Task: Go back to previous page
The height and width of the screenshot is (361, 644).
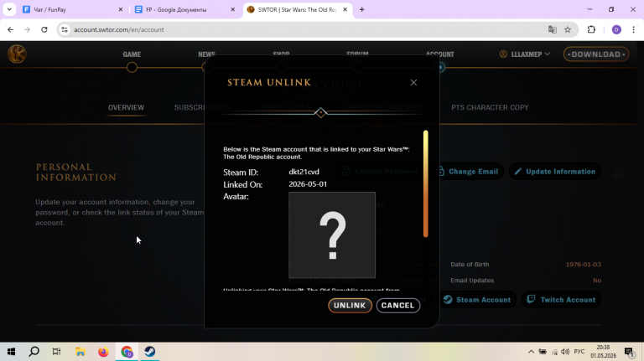Action: 10,29
